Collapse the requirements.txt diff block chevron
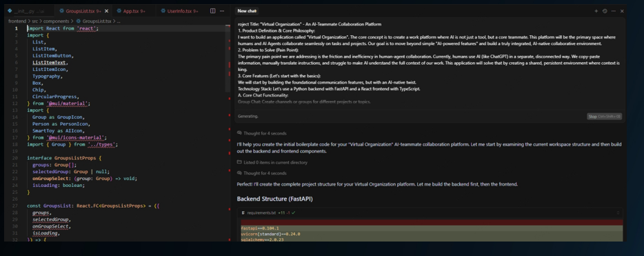This screenshot has height=256, width=644. pos(618,213)
